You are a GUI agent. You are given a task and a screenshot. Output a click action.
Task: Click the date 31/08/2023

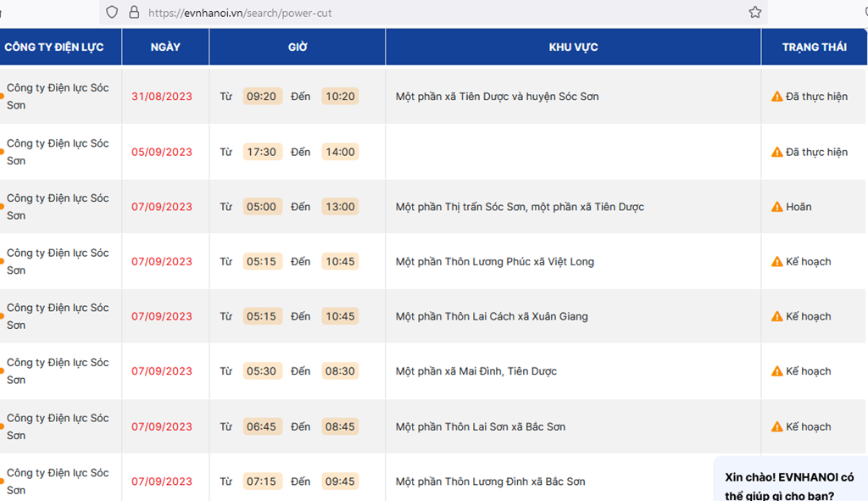162,97
